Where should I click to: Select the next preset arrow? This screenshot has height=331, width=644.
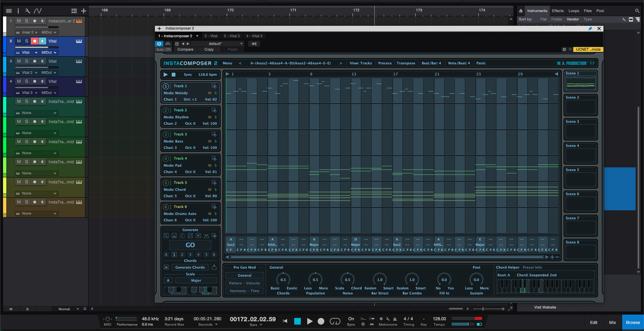pos(188,44)
